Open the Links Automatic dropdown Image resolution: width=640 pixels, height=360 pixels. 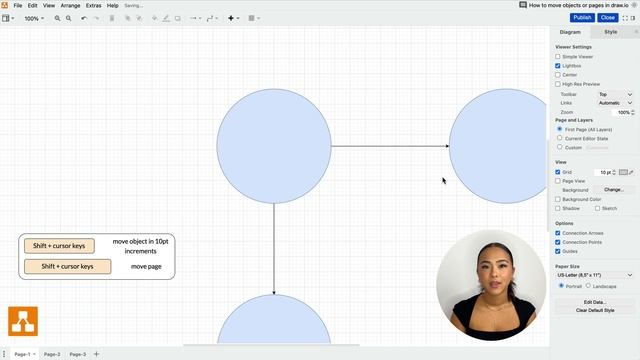coord(615,103)
